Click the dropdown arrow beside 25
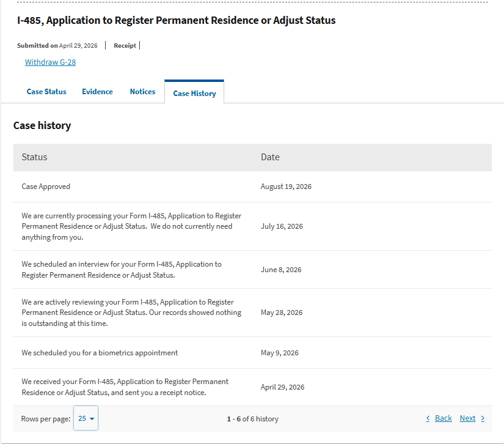The image size is (504, 444). coord(92,418)
